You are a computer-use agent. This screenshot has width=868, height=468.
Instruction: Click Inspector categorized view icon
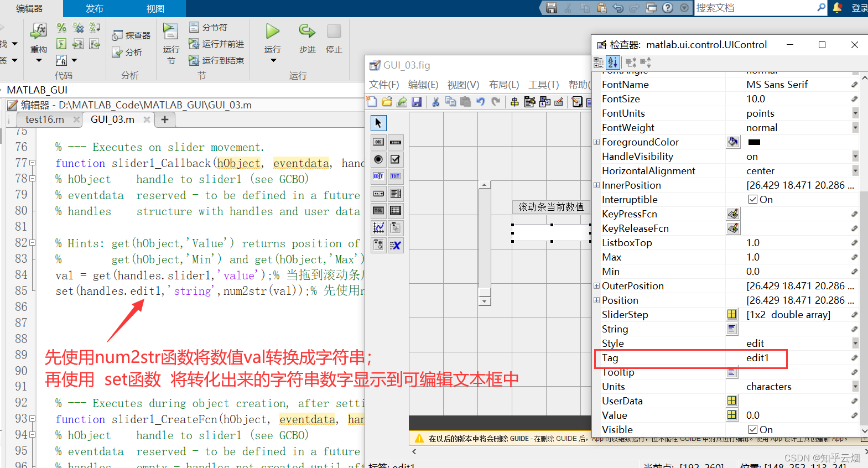coord(599,63)
